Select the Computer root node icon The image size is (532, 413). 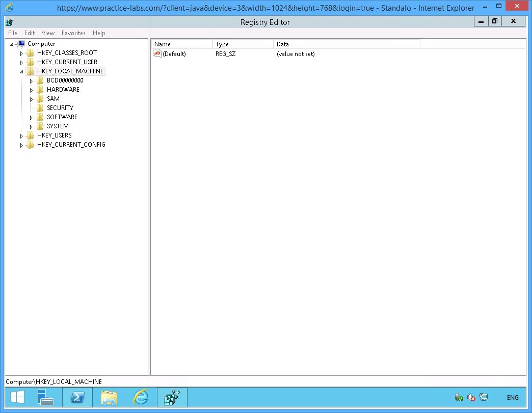20,44
